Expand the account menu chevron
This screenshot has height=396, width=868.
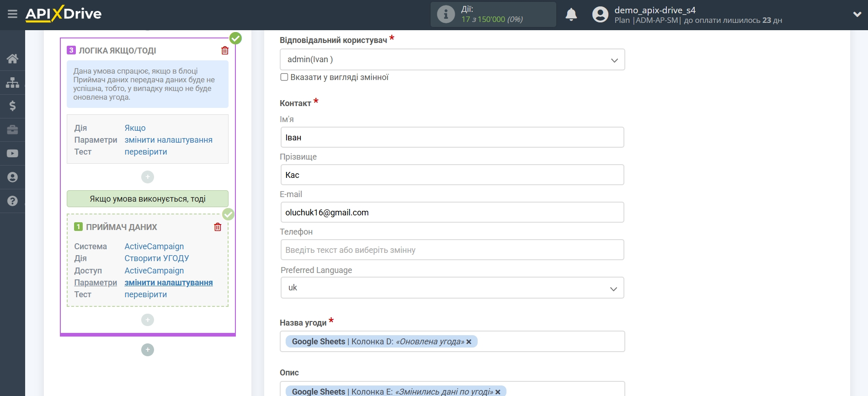pos(857,14)
